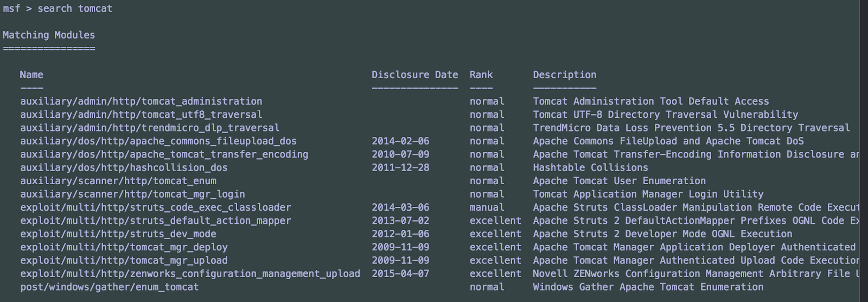Select auxiliary/dos/http/apache_tomcat_transfer_encoding module name
The image size is (868, 302).
[x=164, y=154]
